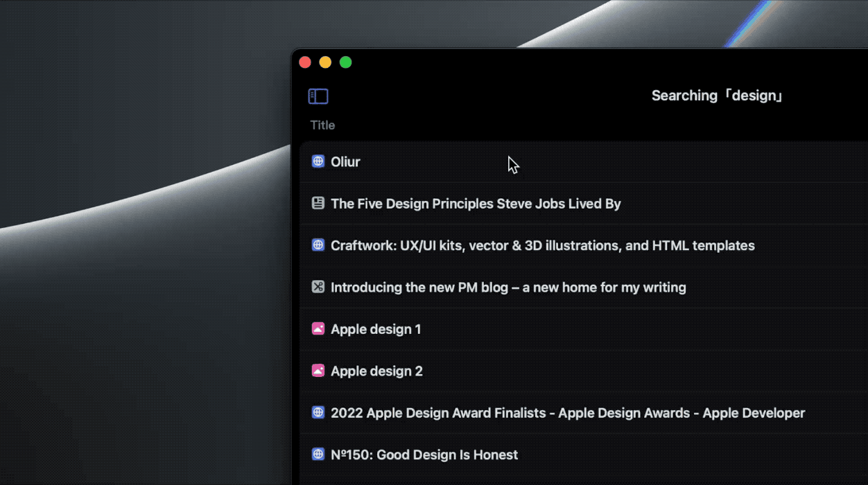Select the Oliur result title

point(345,162)
